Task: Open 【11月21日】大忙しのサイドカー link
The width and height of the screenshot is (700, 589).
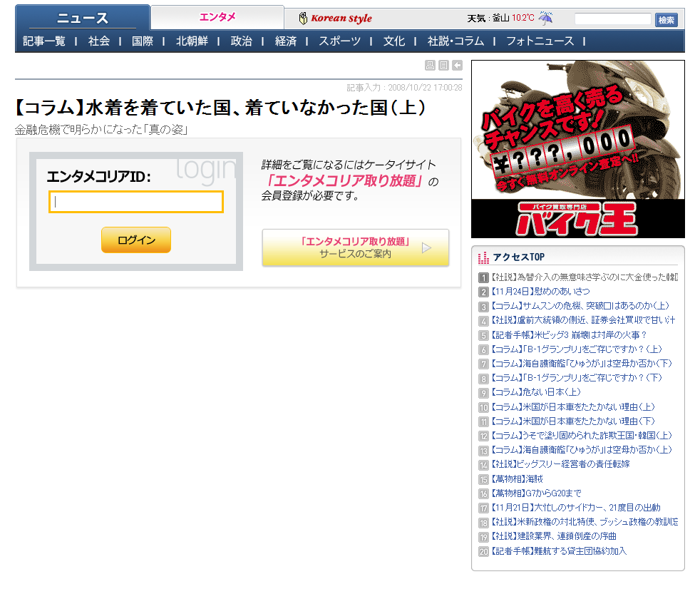Action: pyautogui.click(x=576, y=507)
